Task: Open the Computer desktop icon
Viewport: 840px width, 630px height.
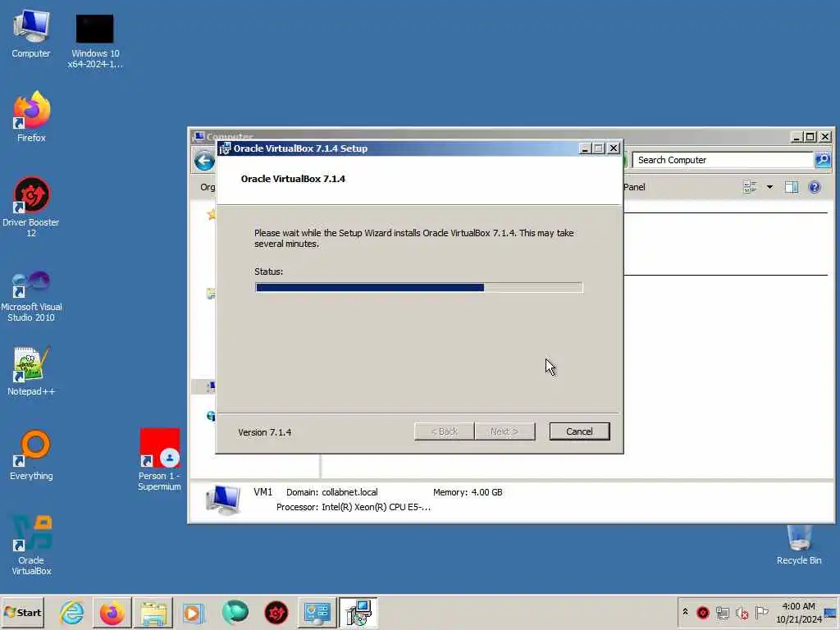Action: (31, 34)
